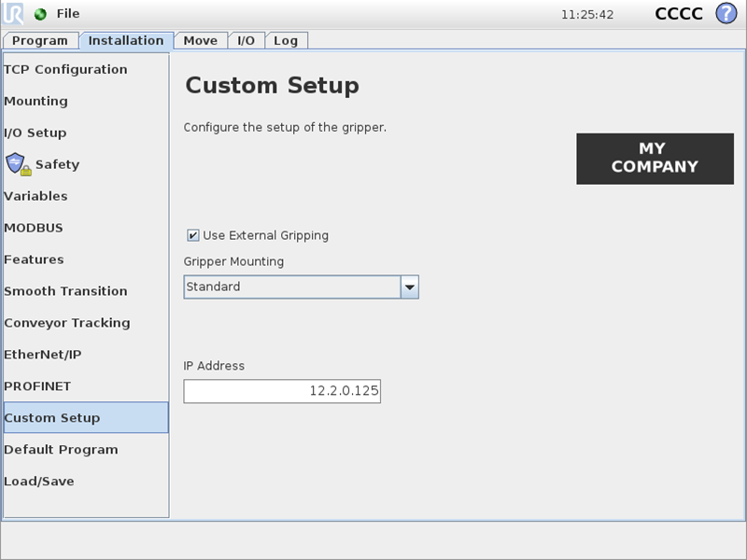Open the Standard mounting combo box
The width and height of the screenshot is (747, 560).
(x=301, y=287)
